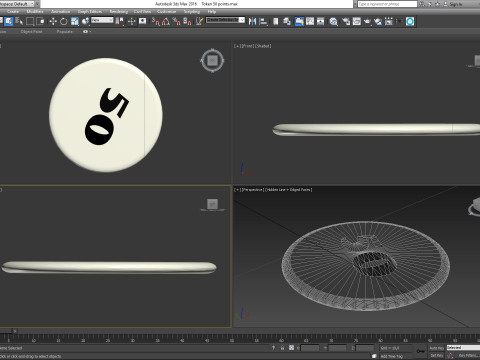Click the Sign In link
Viewport: 480px width, 360px height.
[455, 4]
